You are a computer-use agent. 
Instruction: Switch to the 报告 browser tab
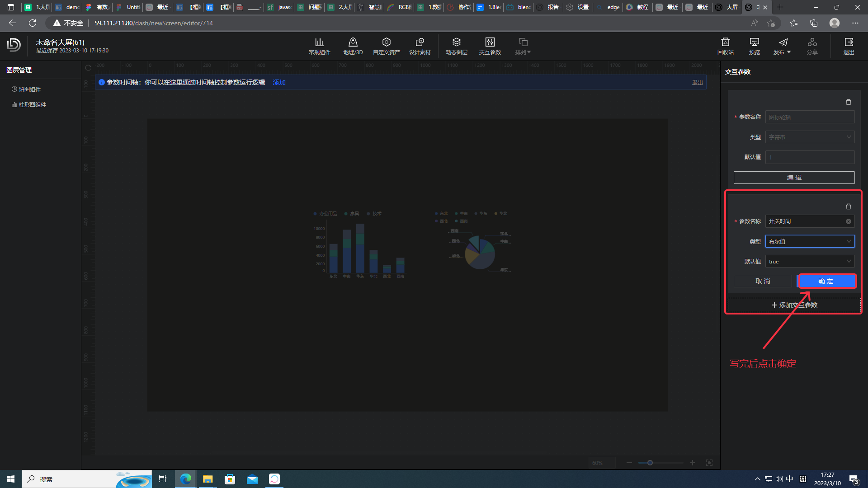pyautogui.click(x=548, y=7)
